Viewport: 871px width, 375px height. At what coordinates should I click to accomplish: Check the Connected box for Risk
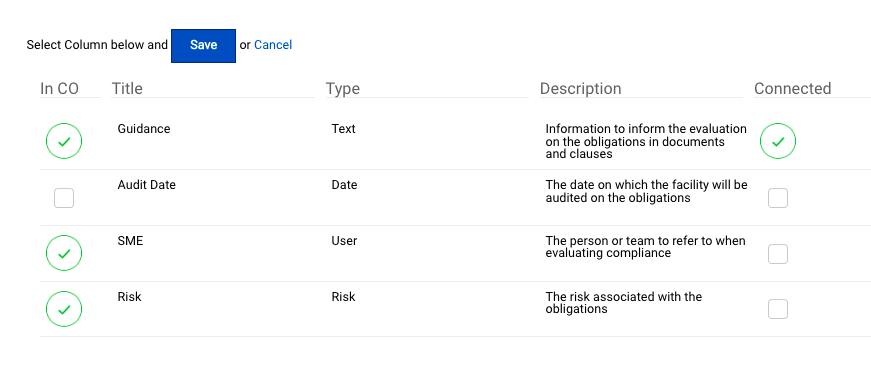[778, 309]
